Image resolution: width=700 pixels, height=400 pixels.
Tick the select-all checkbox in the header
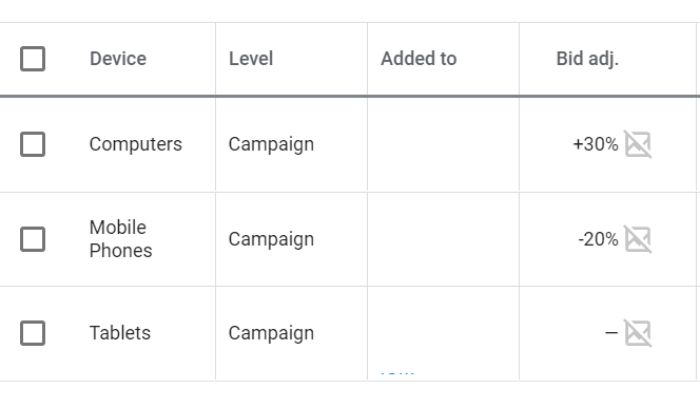tap(33, 58)
